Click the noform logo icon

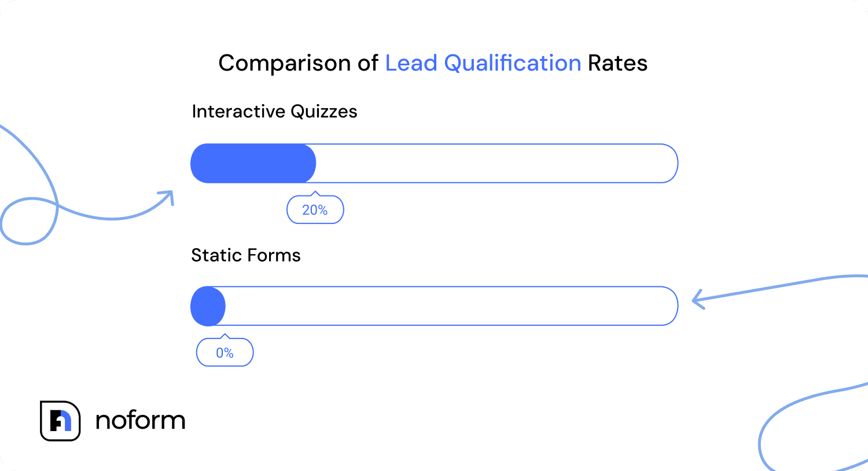[x=60, y=421]
